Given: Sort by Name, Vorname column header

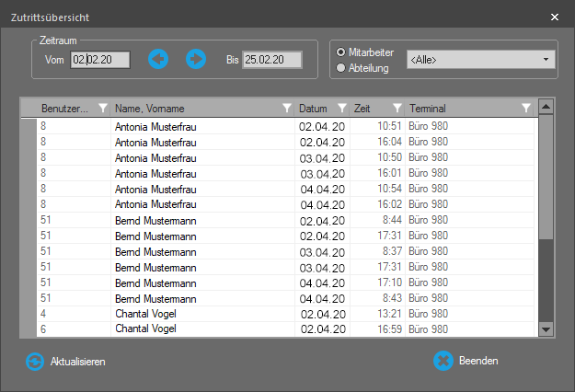Looking at the screenshot, I should [193, 109].
